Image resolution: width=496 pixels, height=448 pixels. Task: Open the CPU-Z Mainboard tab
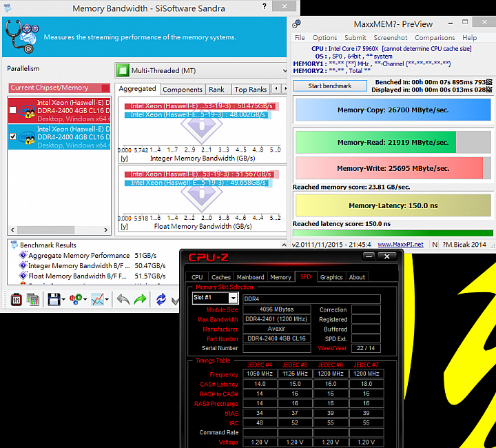[250, 277]
